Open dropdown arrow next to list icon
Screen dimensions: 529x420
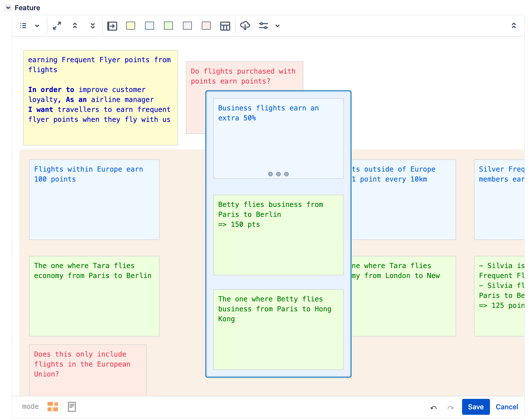pos(37,26)
